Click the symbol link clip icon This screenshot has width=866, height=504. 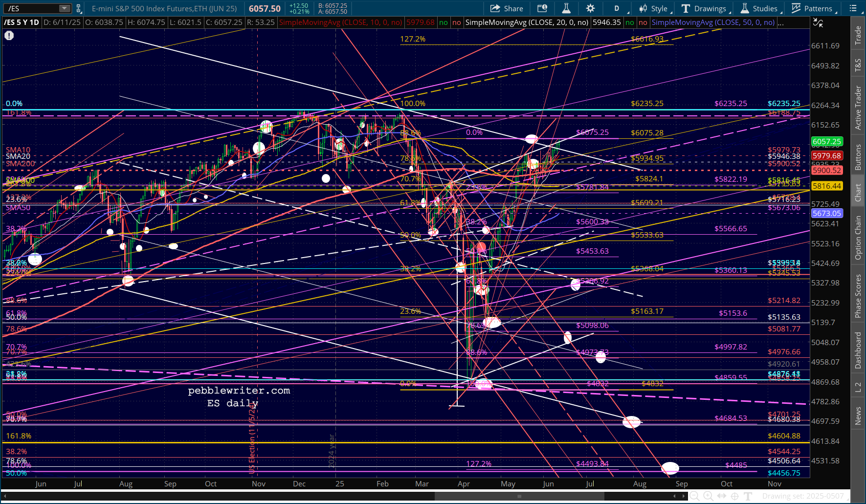tap(78, 8)
